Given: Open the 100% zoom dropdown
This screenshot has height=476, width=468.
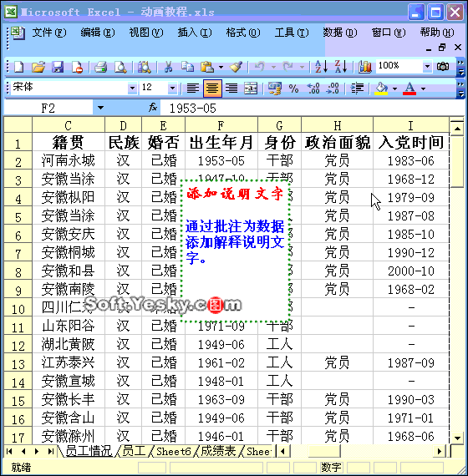Looking at the screenshot, I should (x=427, y=66).
